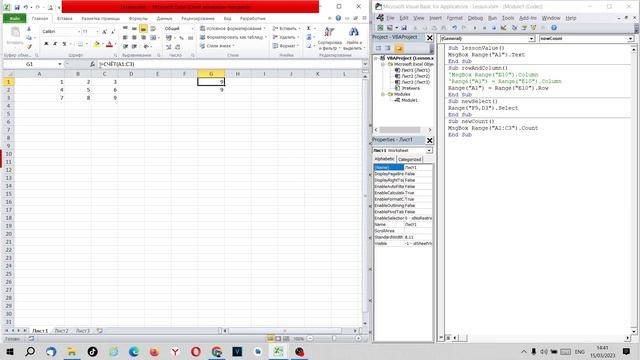Collapse the Modules folder in Project tree
The width and height of the screenshot is (640, 360).
pos(383,94)
